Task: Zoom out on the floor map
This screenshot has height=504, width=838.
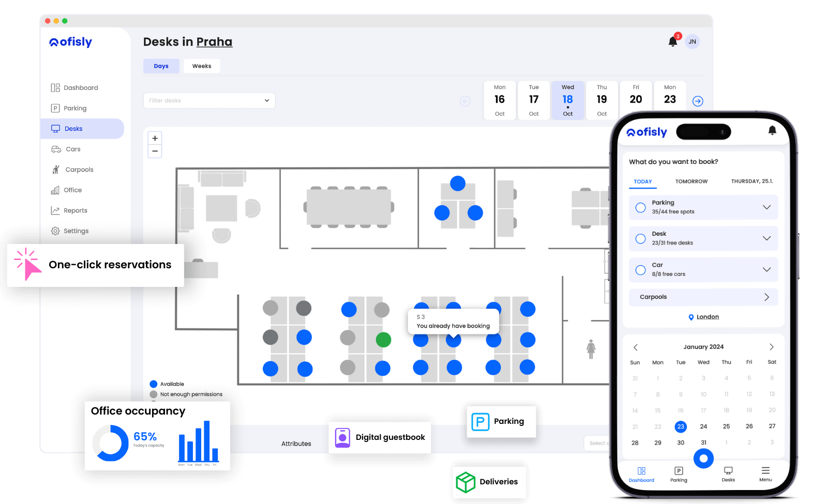Action: 155,151
